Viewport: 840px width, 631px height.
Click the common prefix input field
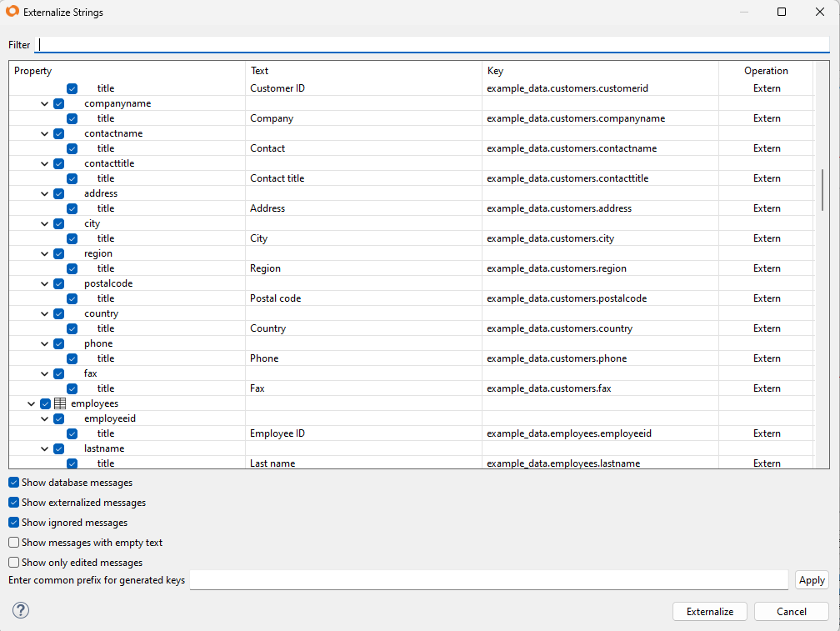pos(488,580)
